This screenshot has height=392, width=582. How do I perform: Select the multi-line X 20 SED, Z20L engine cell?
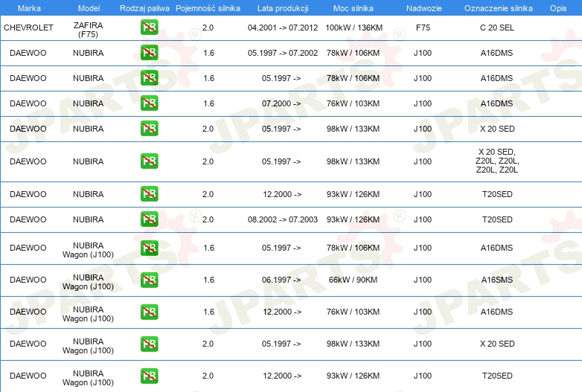point(497,161)
